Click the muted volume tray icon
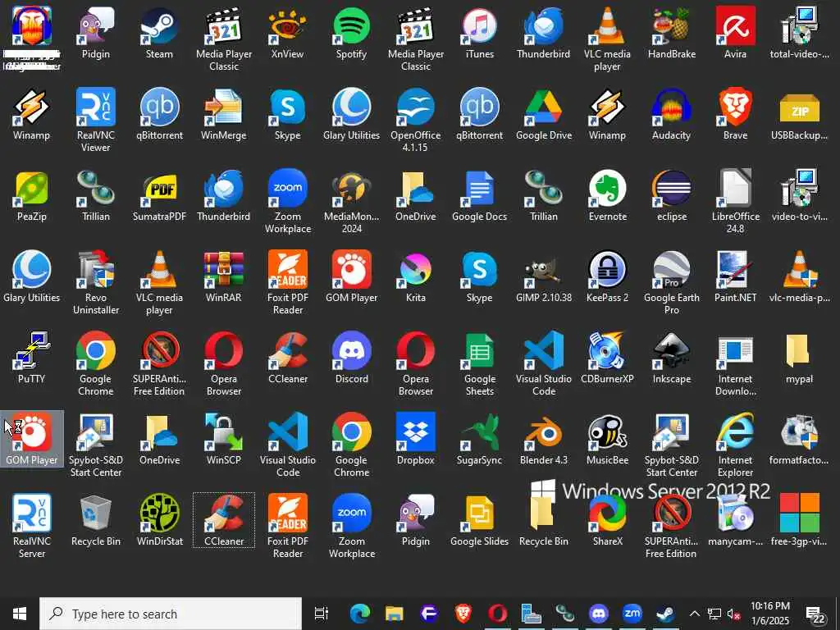 point(734,614)
